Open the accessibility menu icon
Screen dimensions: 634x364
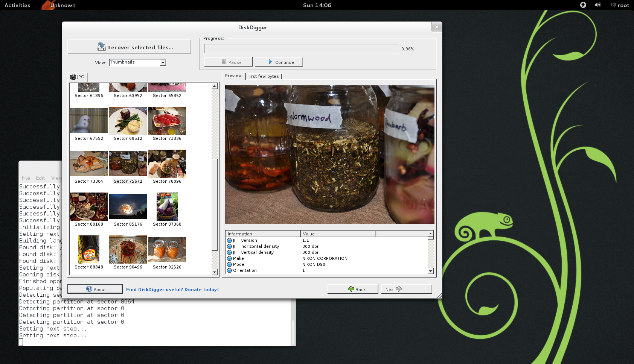tap(583, 5)
